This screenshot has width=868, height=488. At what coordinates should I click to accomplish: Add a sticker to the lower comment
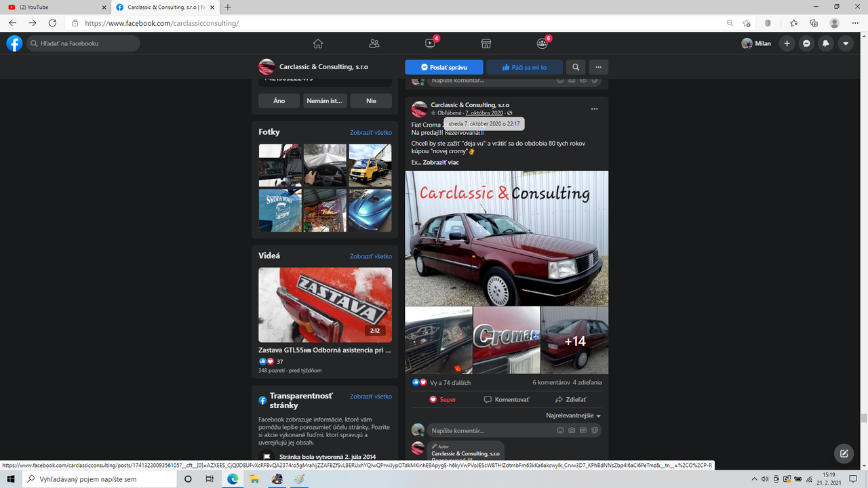594,430
